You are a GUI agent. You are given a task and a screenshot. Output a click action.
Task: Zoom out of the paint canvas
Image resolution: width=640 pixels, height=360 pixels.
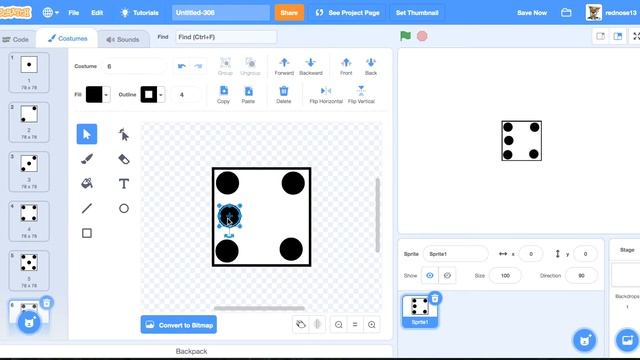pyautogui.click(x=338, y=324)
